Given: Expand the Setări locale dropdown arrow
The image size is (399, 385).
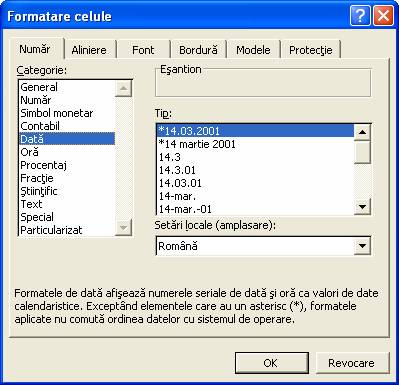Looking at the screenshot, I should click(x=362, y=246).
